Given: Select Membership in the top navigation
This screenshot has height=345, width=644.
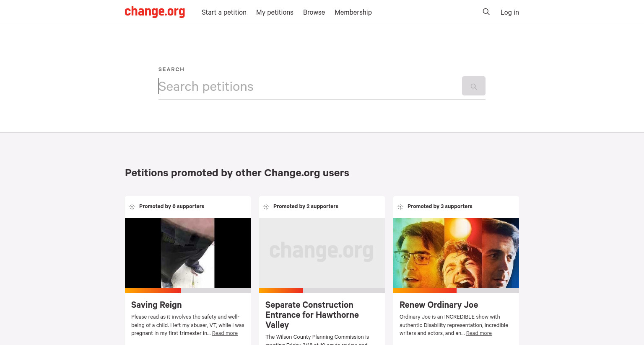Looking at the screenshot, I should click(353, 12).
